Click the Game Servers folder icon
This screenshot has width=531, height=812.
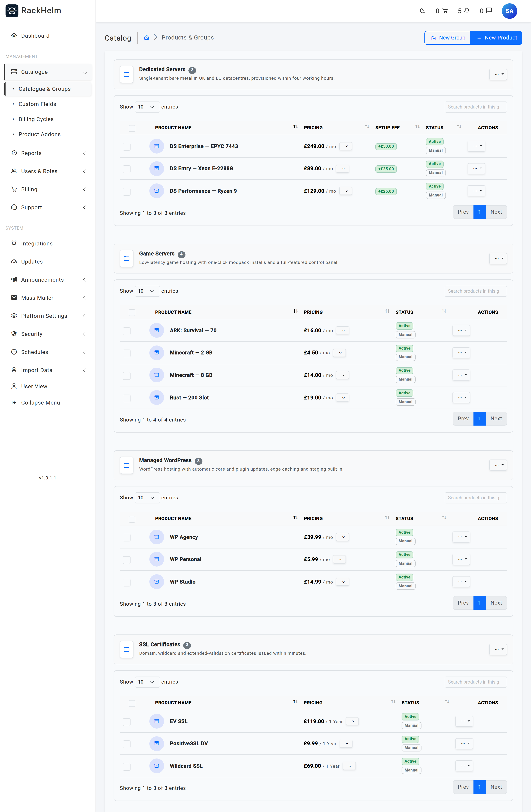(x=126, y=259)
